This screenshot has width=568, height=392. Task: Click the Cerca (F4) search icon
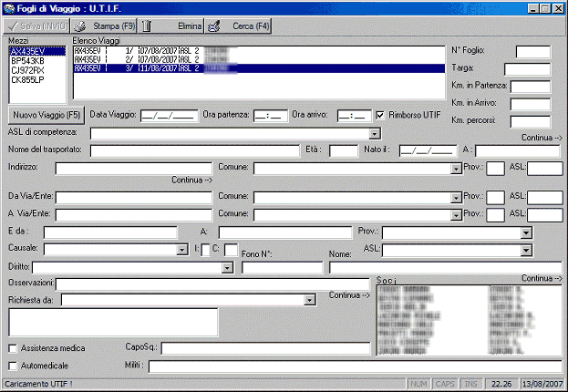tap(213, 26)
